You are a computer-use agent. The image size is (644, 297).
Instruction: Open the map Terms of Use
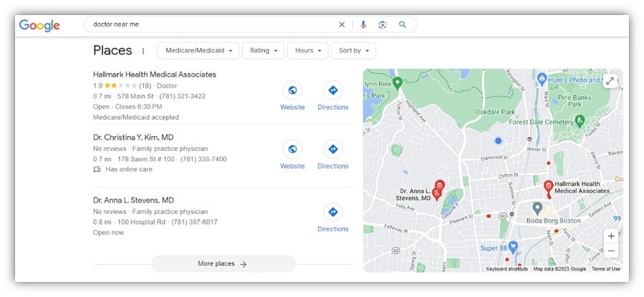tap(606, 268)
